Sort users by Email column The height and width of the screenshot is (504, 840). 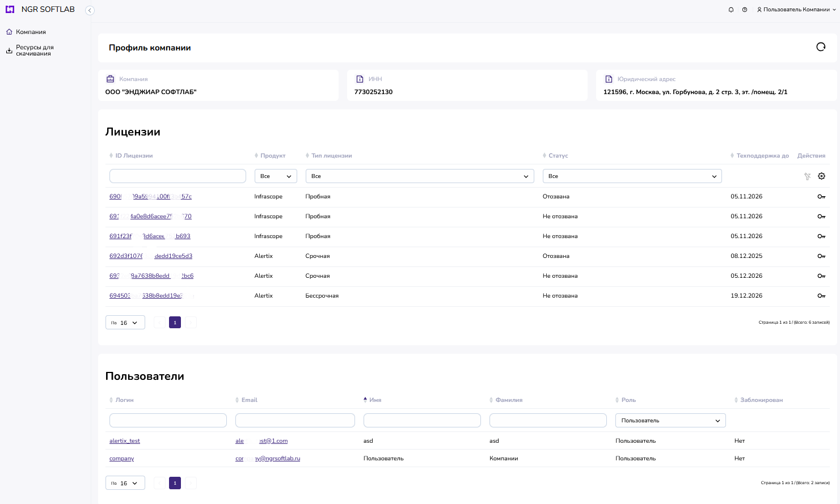pyautogui.click(x=246, y=400)
